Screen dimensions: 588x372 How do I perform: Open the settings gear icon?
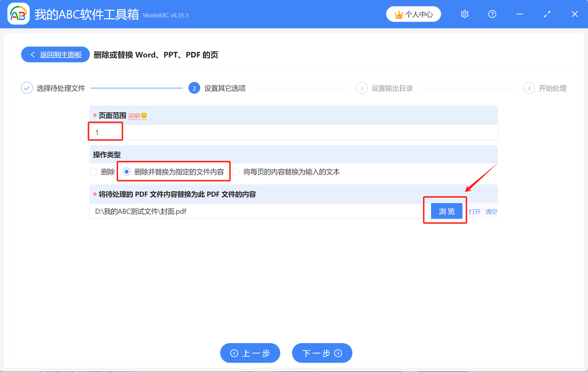point(464,14)
